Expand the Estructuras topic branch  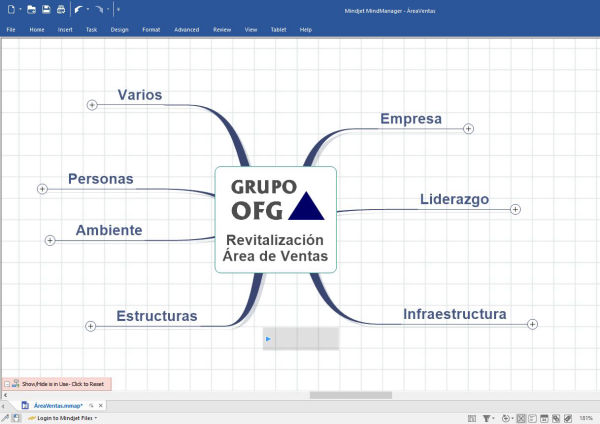pyautogui.click(x=90, y=326)
